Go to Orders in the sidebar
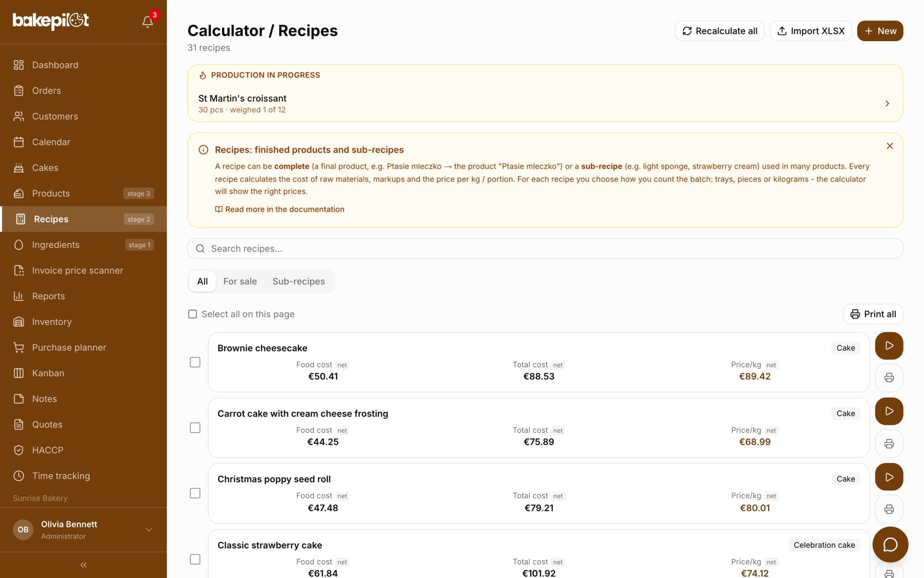Screen dimensions: 924x578 point(83,90)
